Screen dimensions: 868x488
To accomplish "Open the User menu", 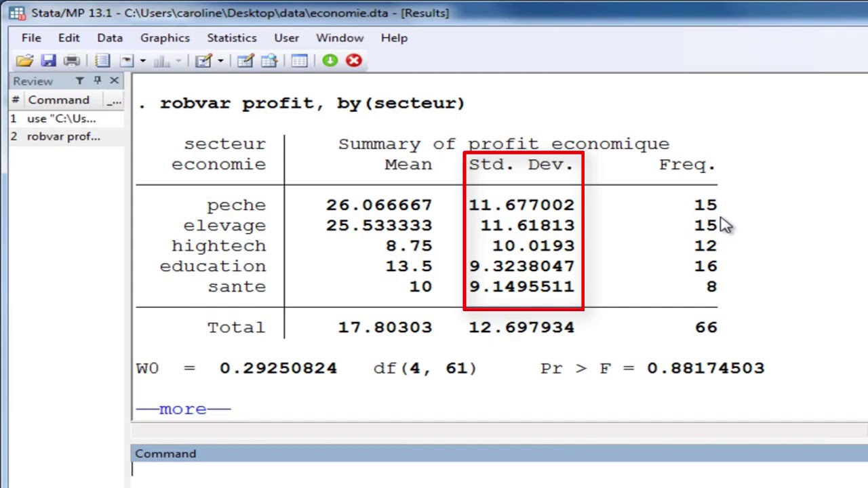I will [x=286, y=38].
